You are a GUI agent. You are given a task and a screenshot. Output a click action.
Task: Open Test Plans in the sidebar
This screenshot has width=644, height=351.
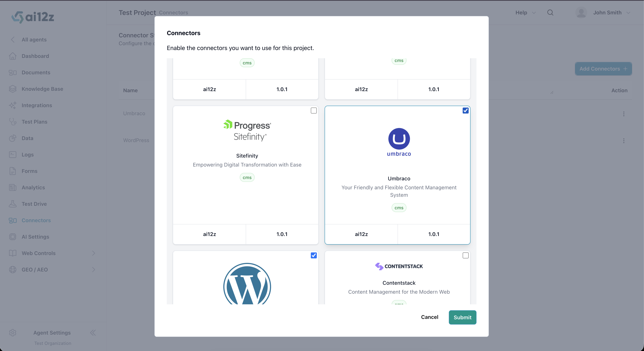(34, 122)
